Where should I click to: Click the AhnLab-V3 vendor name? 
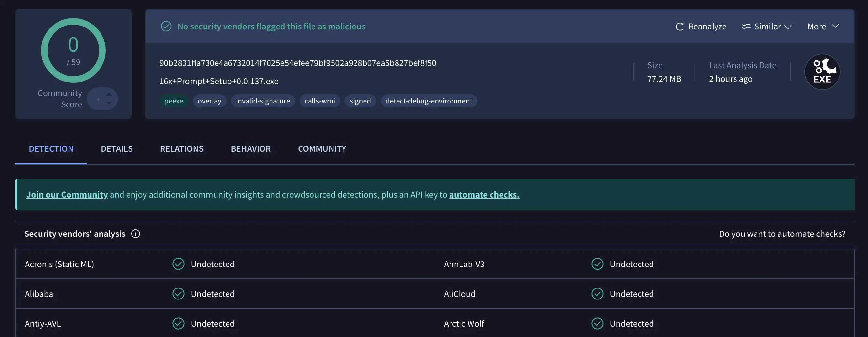[464, 264]
